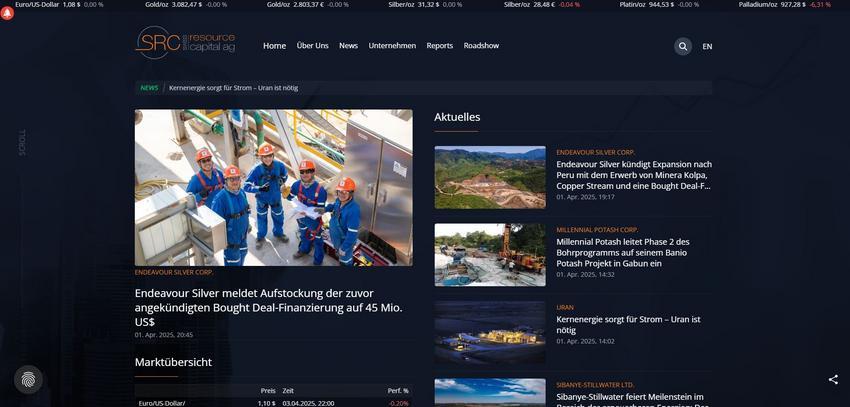
Task: Click the Marktübersicht heading
Action: click(x=173, y=362)
